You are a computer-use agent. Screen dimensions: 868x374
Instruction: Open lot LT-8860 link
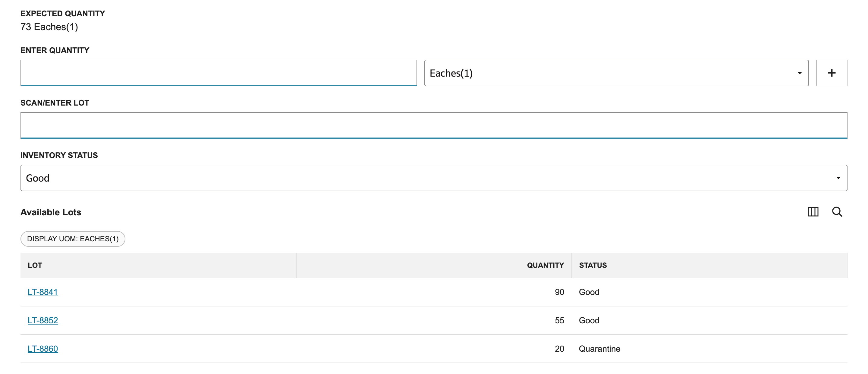(x=43, y=349)
